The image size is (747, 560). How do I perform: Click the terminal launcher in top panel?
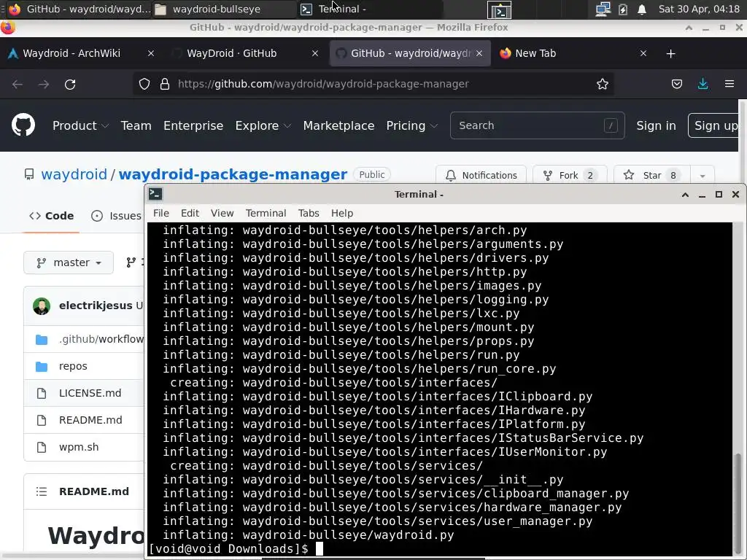coord(499,9)
